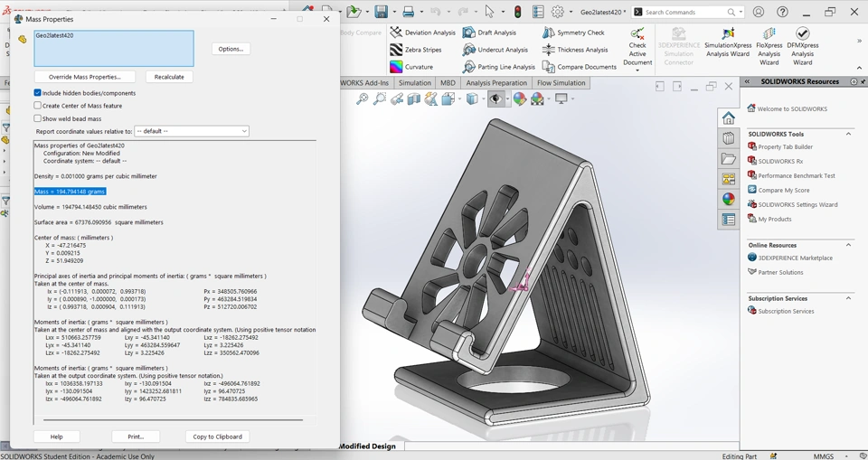Click the Previous View icon
Screen dimensions: 868x460
click(x=396, y=99)
